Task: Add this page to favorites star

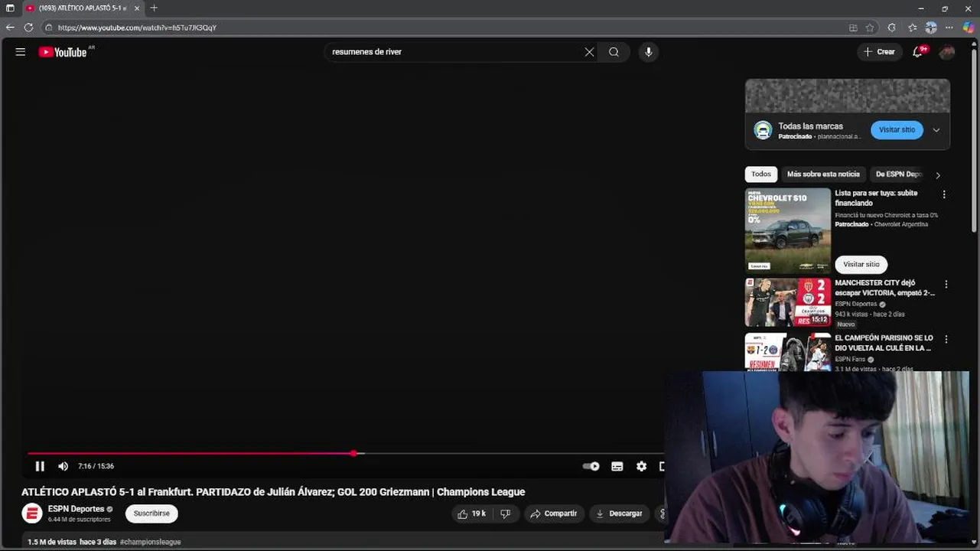Action: click(870, 28)
